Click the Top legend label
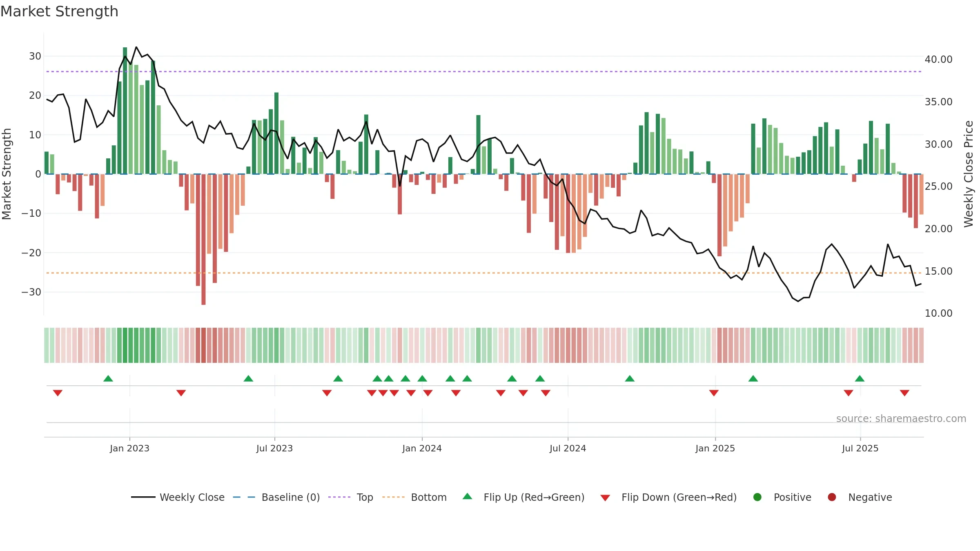Image resolution: width=980 pixels, height=551 pixels. click(x=365, y=497)
